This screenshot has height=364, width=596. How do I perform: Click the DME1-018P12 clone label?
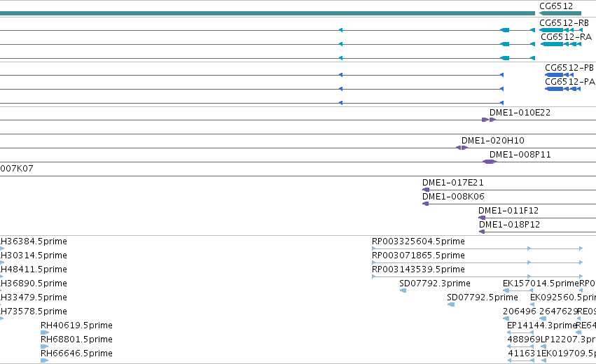pos(509,225)
